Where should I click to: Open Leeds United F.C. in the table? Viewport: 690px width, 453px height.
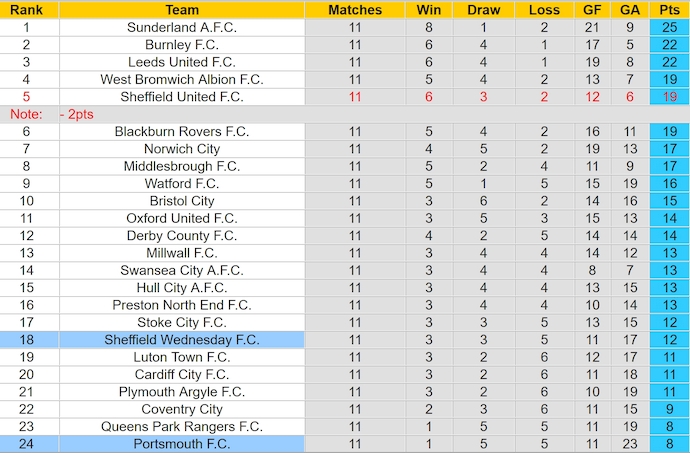[182, 62]
